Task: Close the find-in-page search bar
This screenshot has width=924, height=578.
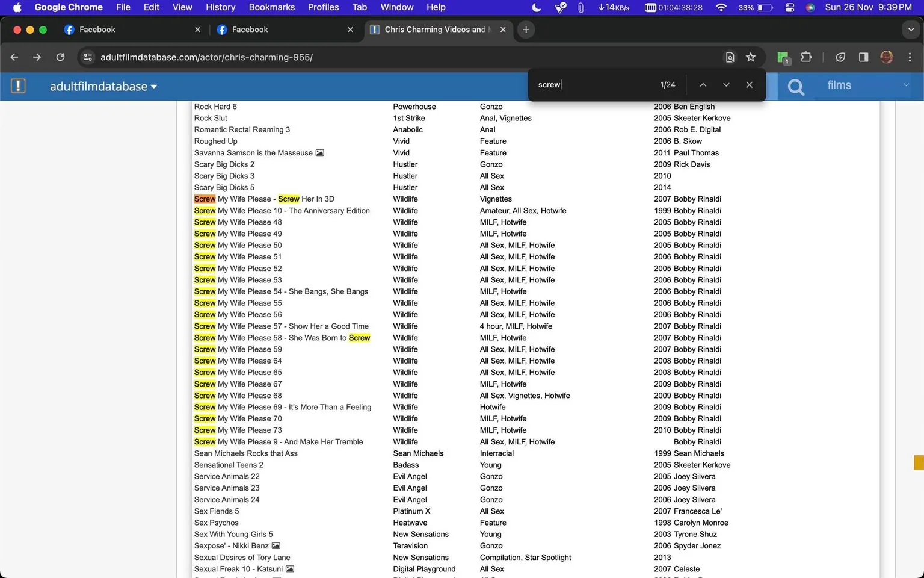Action: pyautogui.click(x=749, y=85)
